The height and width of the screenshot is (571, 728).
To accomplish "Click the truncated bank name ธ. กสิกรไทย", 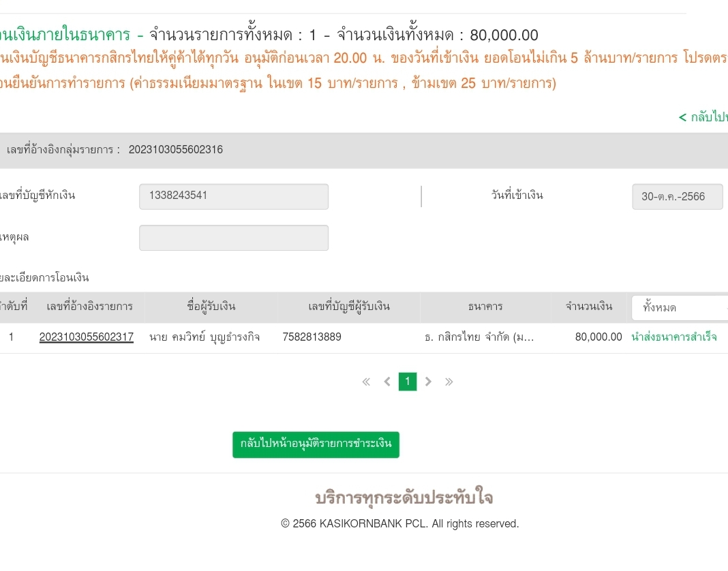I will pyautogui.click(x=479, y=337).
